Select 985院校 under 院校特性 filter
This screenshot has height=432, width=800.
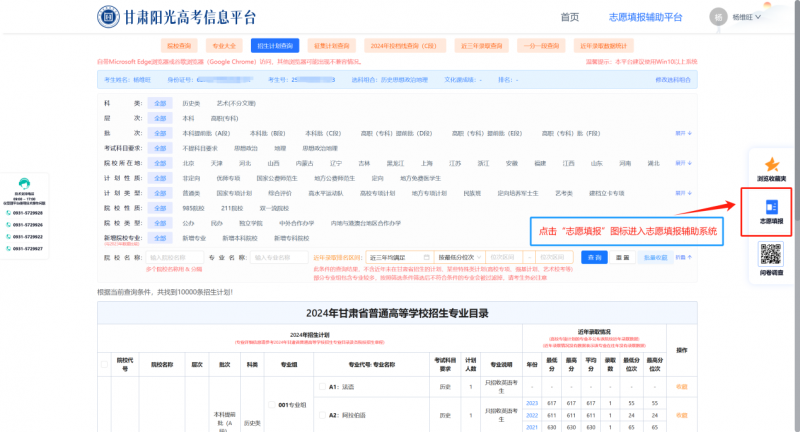pos(193,208)
